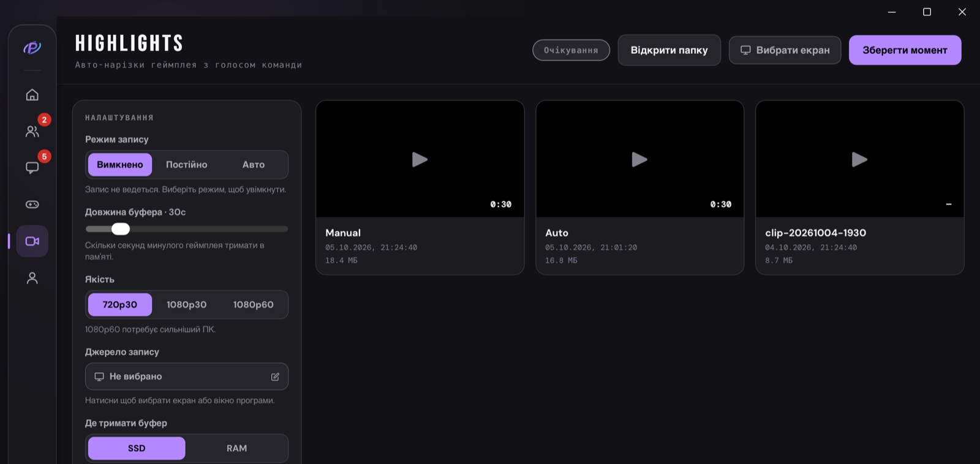The image size is (980, 464).
Task: Open the chat messages icon with 5 badge
Action: [32, 168]
